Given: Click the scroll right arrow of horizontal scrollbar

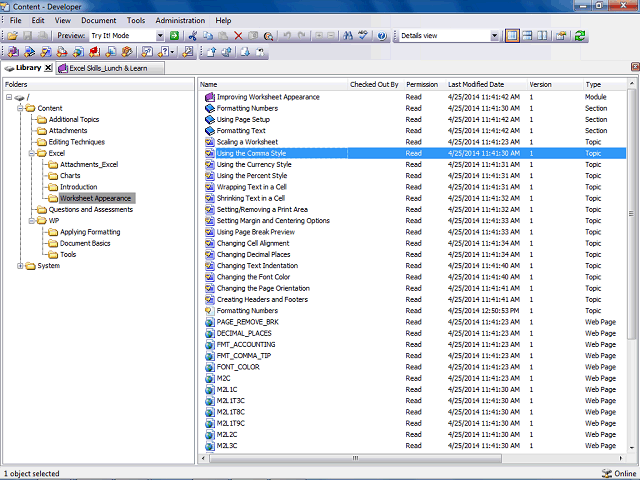Looking at the screenshot, I should pyautogui.click(x=621, y=458).
